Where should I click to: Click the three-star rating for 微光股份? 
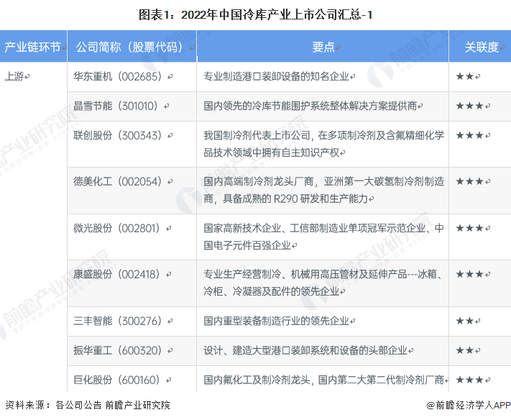point(469,228)
